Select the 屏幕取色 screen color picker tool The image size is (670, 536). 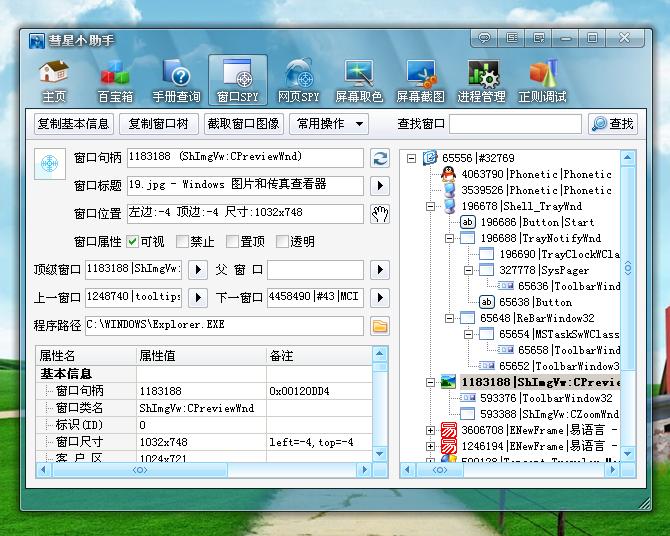coord(358,81)
